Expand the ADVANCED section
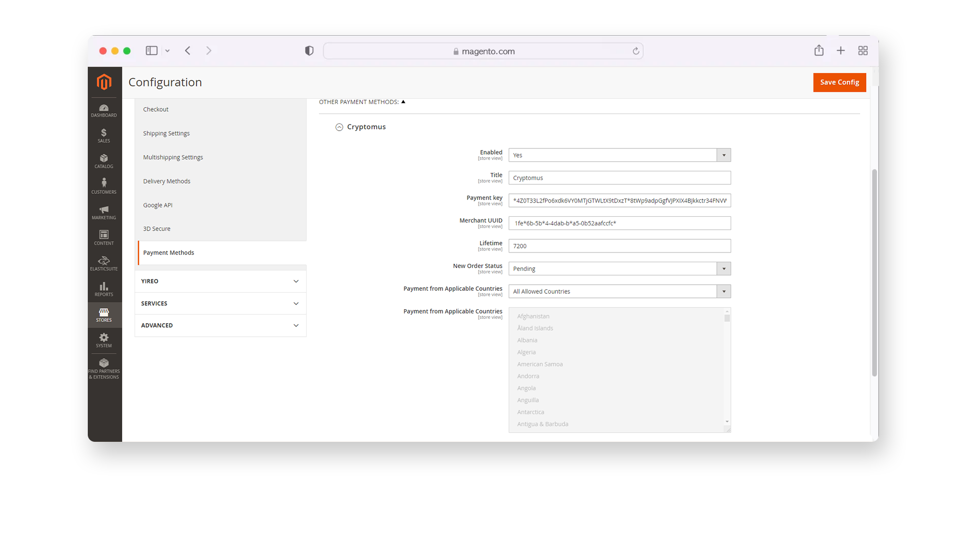Viewport: 980px width, 551px height. 220,325
